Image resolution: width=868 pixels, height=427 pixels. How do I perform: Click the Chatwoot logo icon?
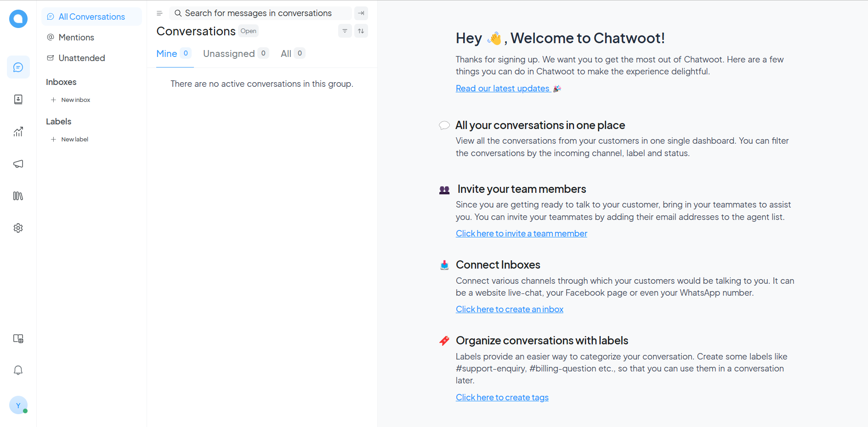18,19
